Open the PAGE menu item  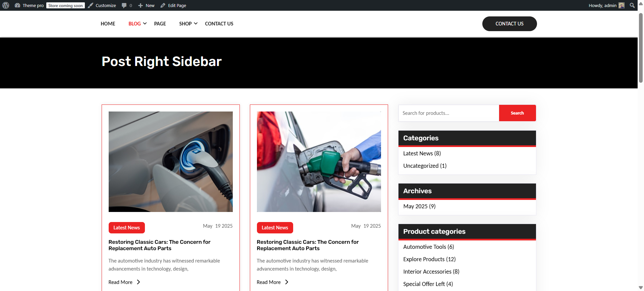pyautogui.click(x=160, y=23)
